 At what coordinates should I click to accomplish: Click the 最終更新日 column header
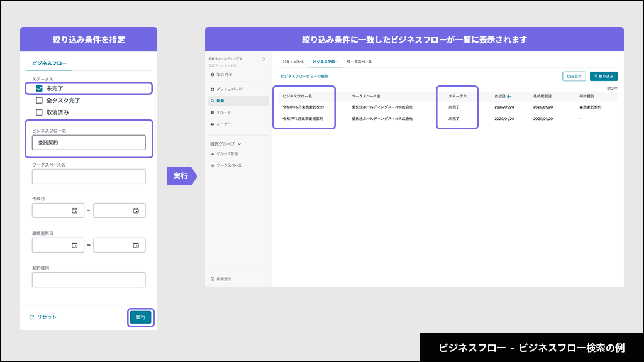(x=543, y=96)
